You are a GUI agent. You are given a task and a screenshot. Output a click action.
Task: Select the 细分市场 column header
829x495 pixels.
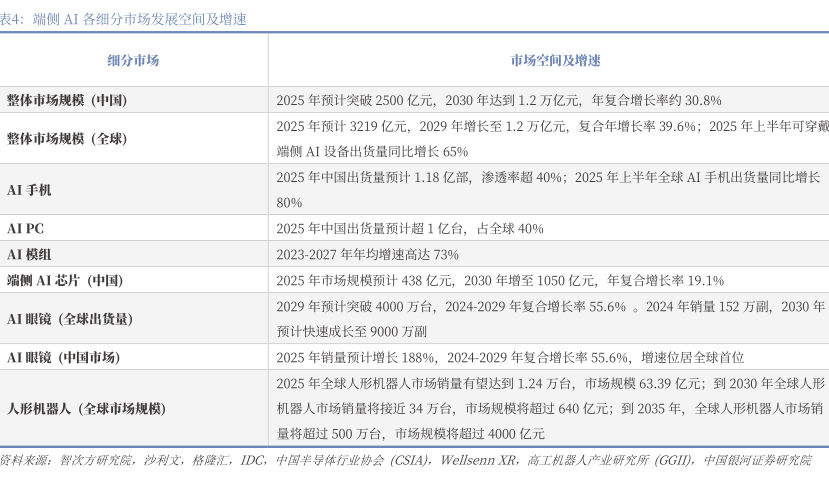pos(133,60)
